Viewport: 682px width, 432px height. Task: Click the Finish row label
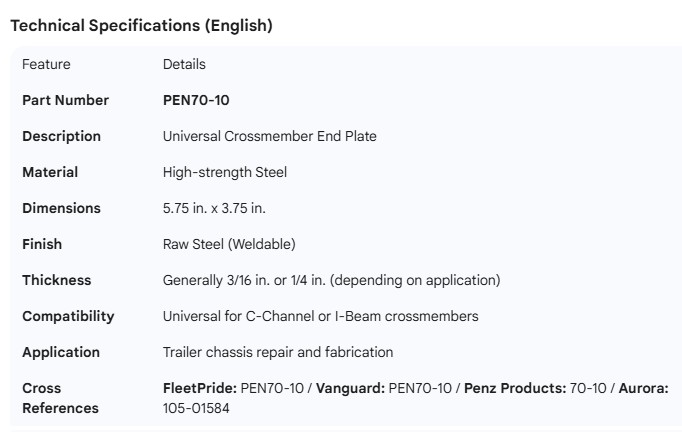click(x=42, y=244)
